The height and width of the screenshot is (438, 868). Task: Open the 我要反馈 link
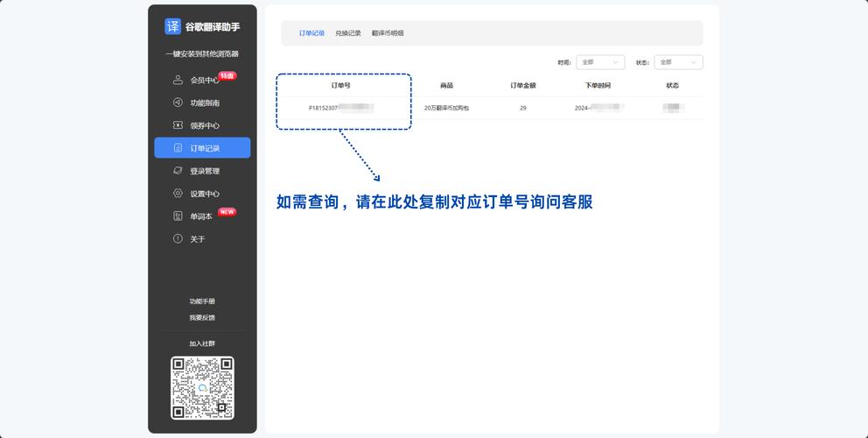tap(202, 318)
